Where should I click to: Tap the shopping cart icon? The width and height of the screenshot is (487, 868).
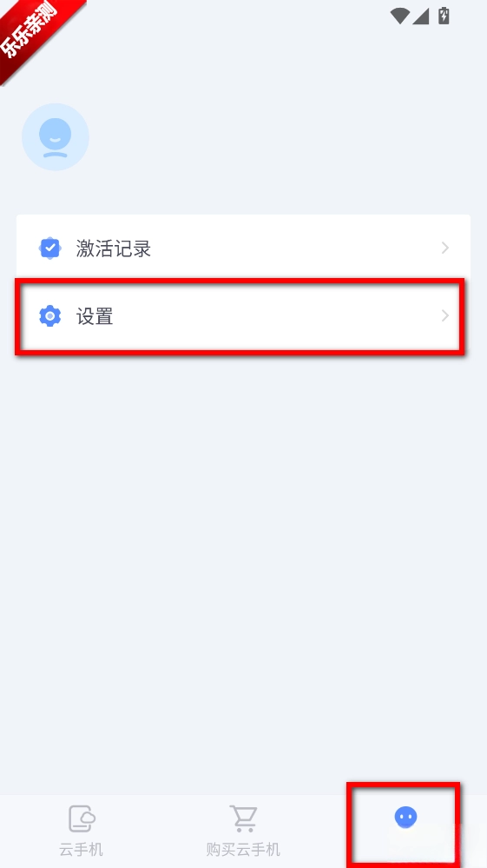click(243, 818)
